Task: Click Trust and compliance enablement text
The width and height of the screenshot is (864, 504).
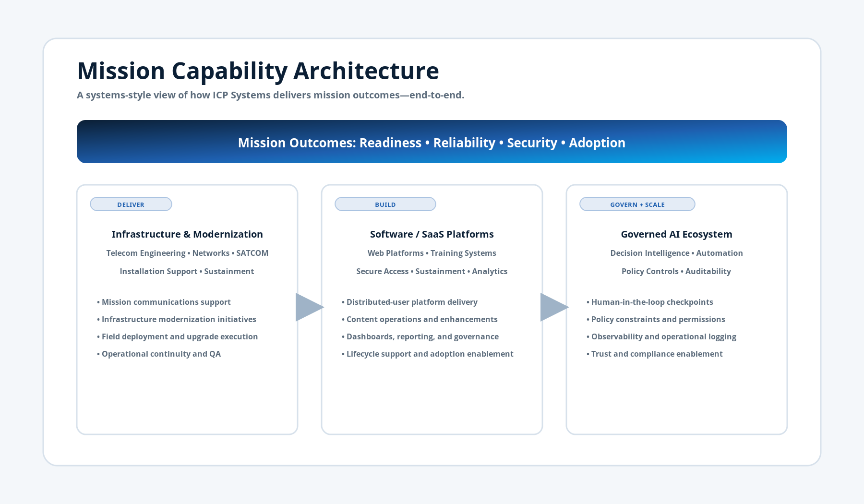Action: [x=657, y=354]
